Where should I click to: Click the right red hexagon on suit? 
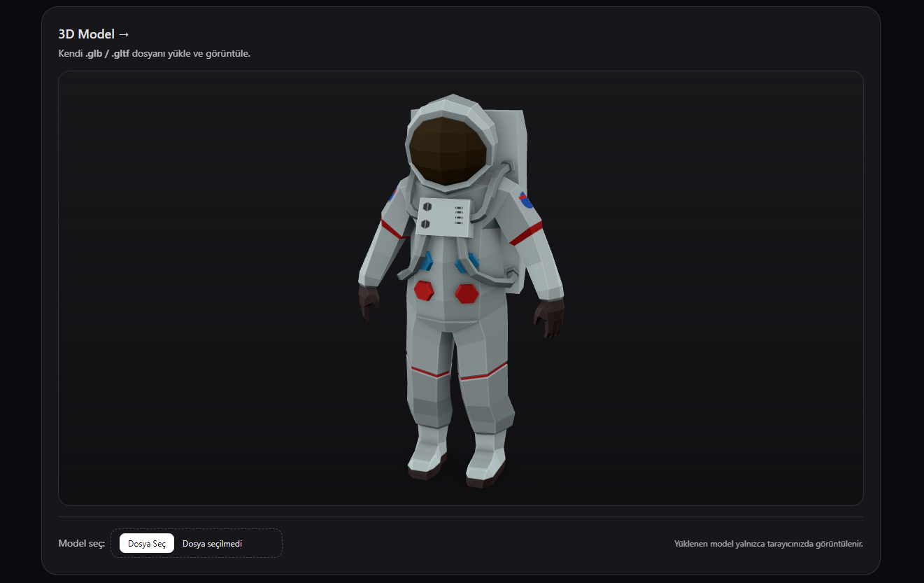click(x=466, y=293)
